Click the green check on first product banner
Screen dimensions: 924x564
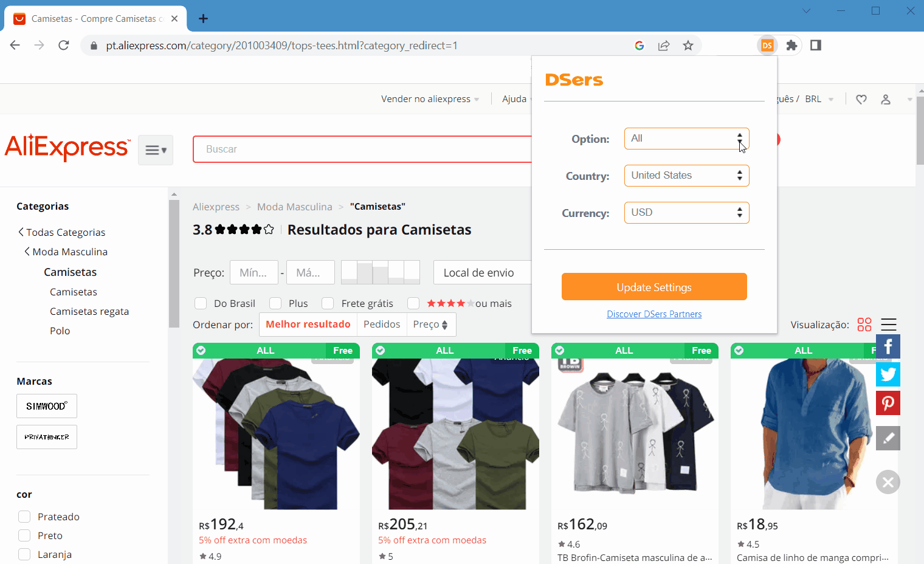pyautogui.click(x=201, y=351)
